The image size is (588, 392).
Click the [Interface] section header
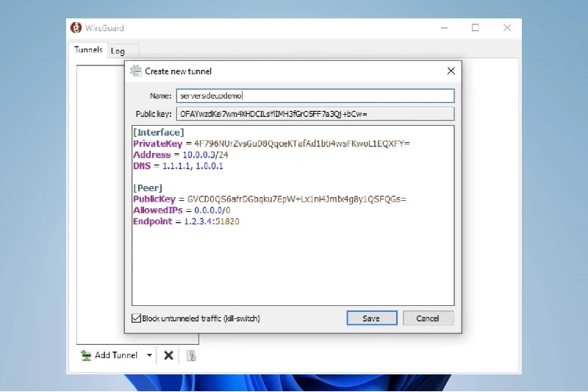(x=159, y=132)
